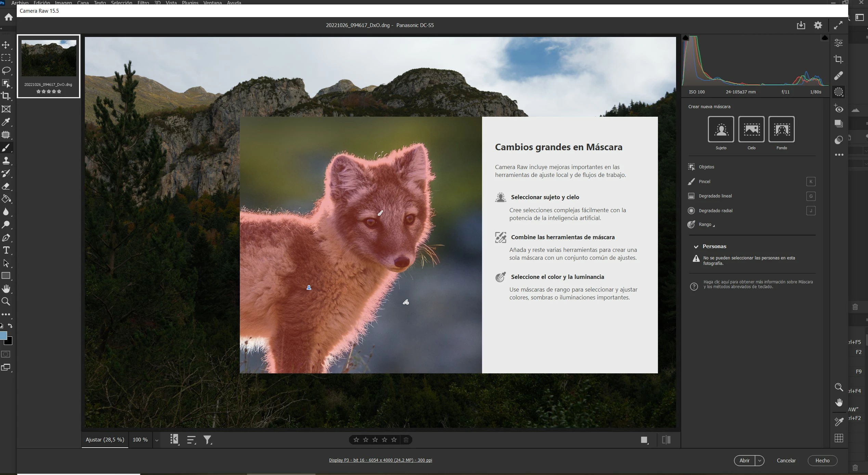Image resolution: width=868 pixels, height=475 pixels.
Task: Collapse the Personas section
Action: 696,246
